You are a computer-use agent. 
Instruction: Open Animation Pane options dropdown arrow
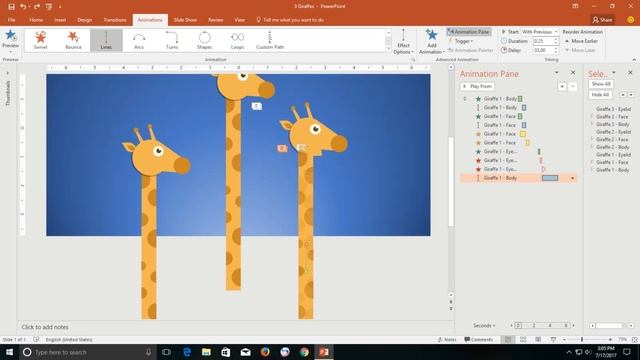[556, 73]
